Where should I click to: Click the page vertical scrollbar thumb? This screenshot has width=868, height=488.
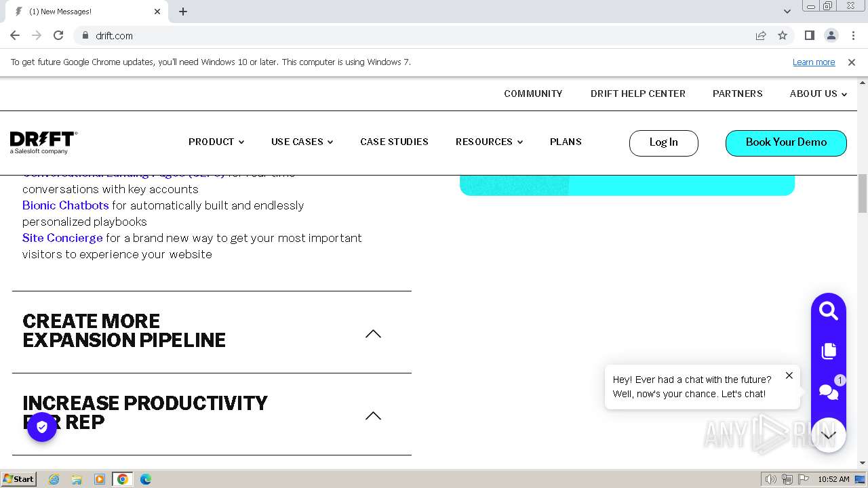coord(863,194)
